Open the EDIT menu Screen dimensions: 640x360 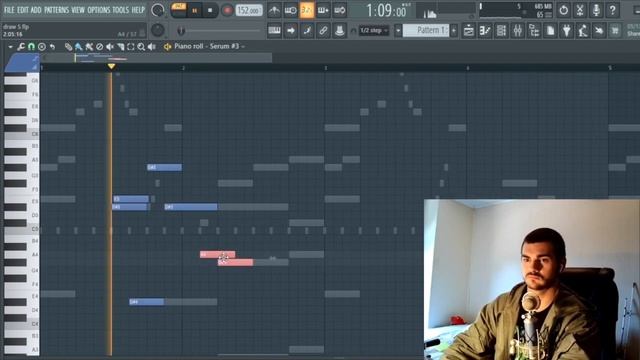23,10
